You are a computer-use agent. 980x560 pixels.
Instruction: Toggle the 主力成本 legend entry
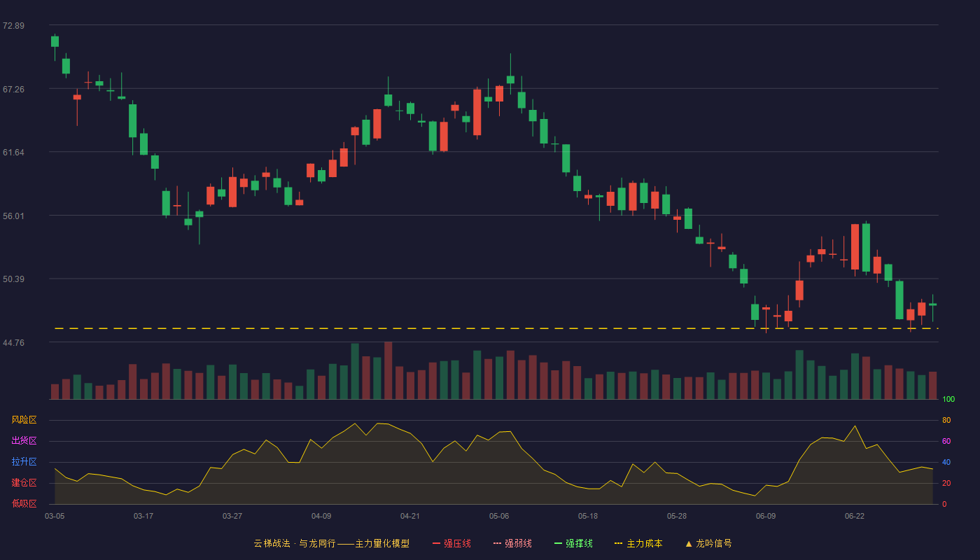coord(638,543)
